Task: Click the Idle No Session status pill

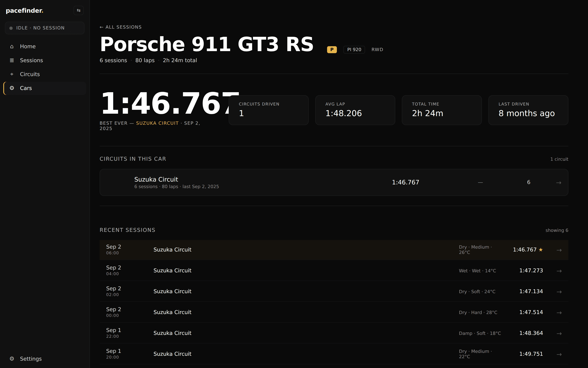Action: click(x=45, y=28)
